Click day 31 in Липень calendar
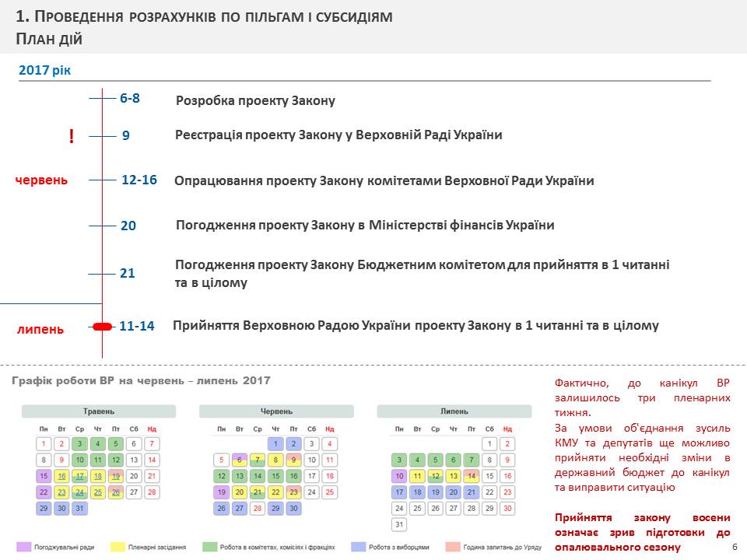747x560 pixels. 399,525
